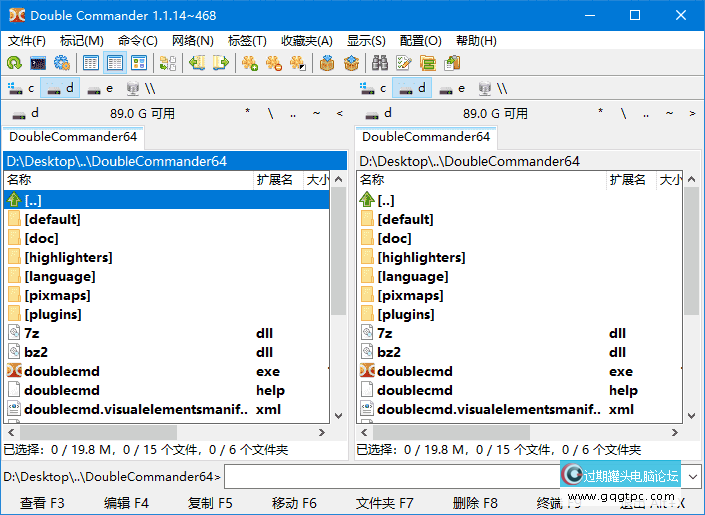The height and width of the screenshot is (515, 705).
Task: Switch to brief view mode
Action: (91, 63)
